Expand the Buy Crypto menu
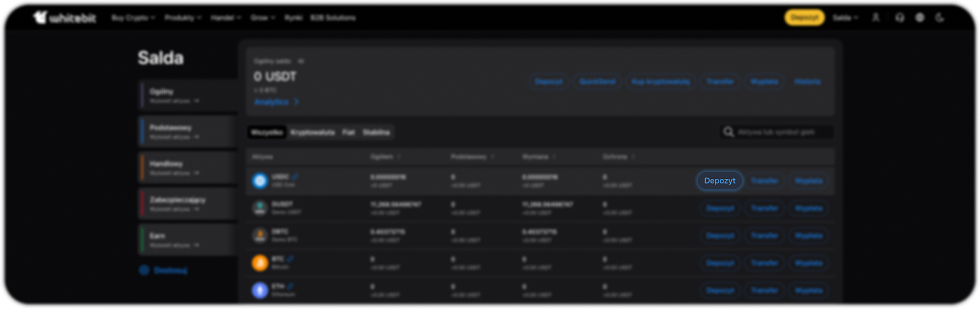This screenshot has width=980, height=309. 133,18
